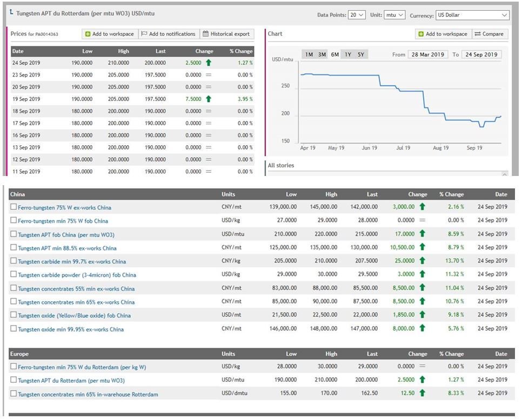This screenshot has width=522, height=420.
Task: Select checkbox for Tungsten concentrates in-warehouse Rotterdam
Action: coord(14,394)
